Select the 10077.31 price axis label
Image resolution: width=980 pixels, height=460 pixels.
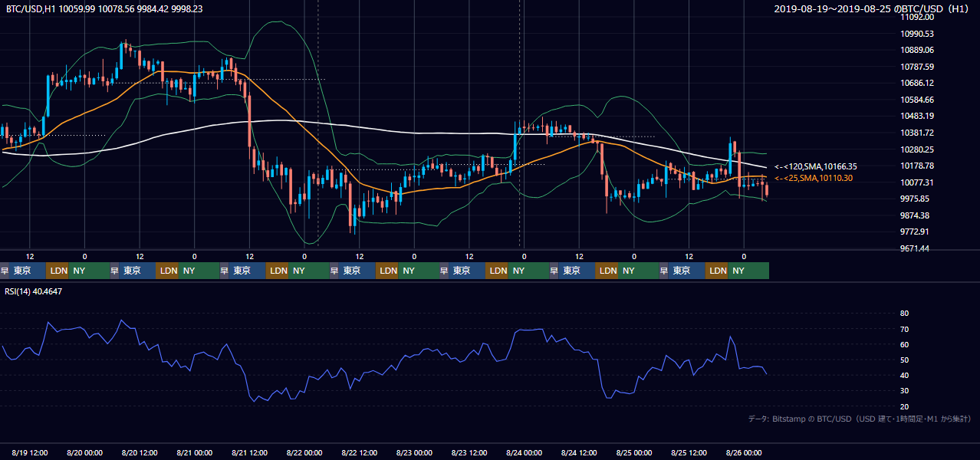pos(917,182)
